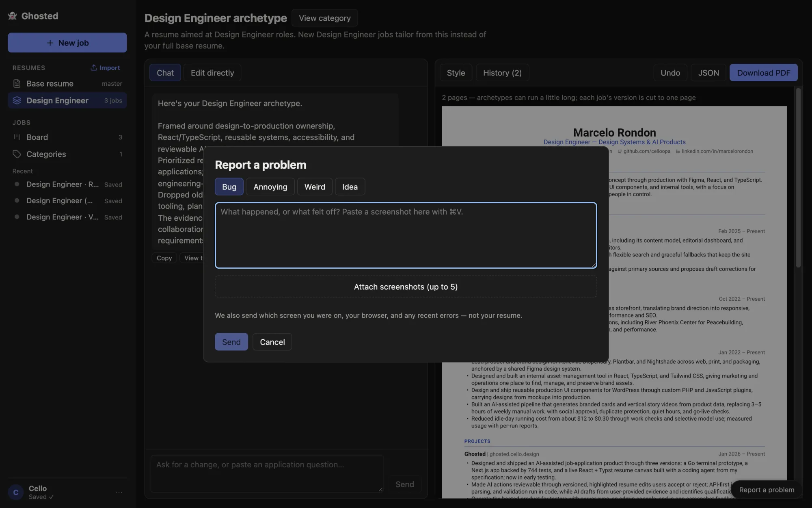The height and width of the screenshot is (508, 812).
Task: Click the Design Engineer archetype heading
Action: tap(216, 18)
